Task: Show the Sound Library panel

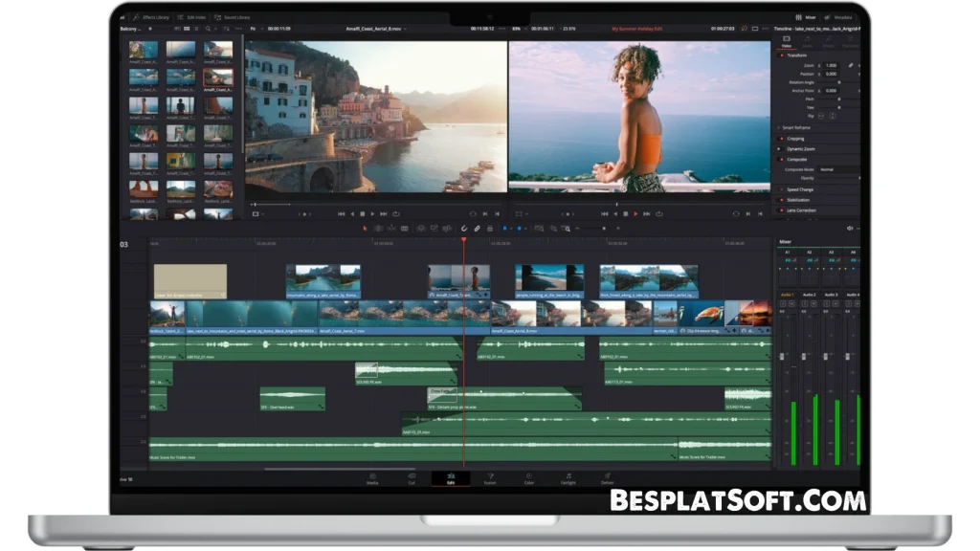Action: [234, 16]
